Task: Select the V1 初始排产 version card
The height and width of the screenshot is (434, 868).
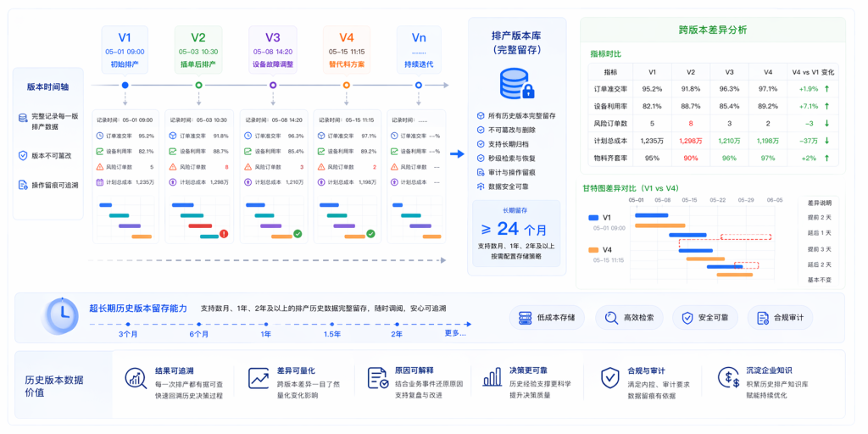Action: [x=125, y=50]
